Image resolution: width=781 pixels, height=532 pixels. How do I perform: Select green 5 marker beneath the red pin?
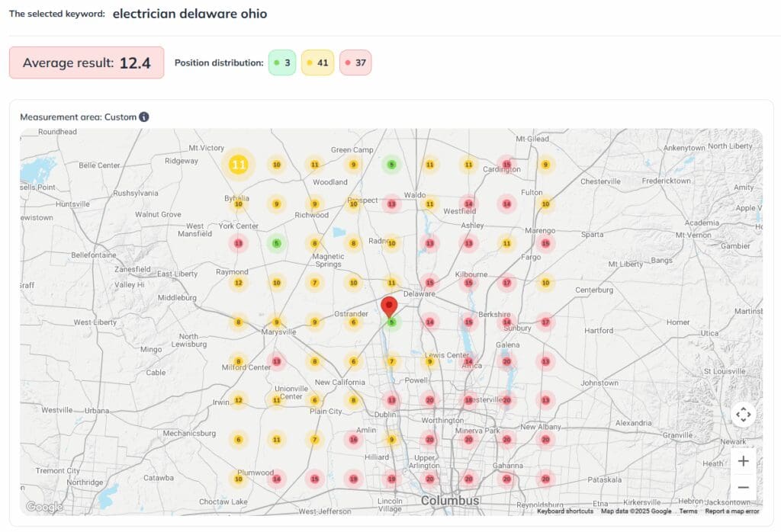point(391,323)
